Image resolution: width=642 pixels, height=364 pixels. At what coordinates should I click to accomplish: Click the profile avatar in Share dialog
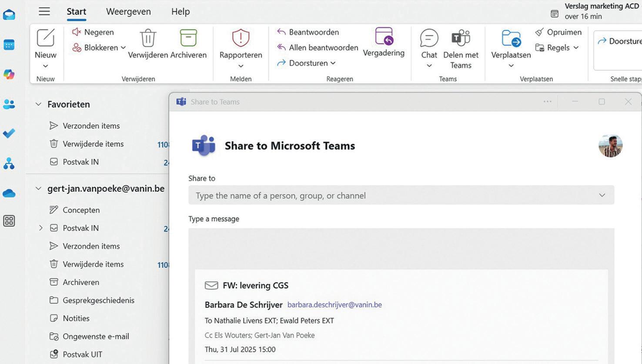[x=610, y=146]
